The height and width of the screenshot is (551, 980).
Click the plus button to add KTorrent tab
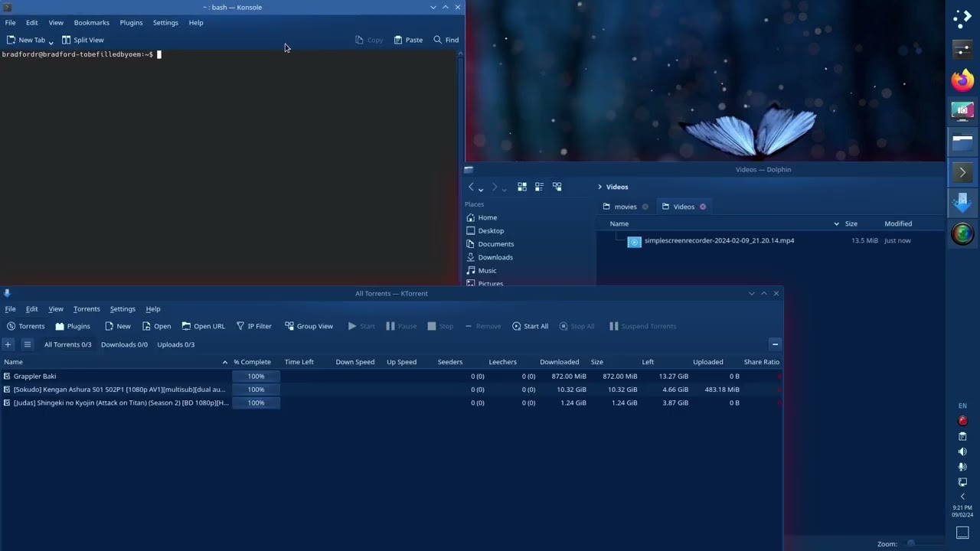tap(8, 344)
